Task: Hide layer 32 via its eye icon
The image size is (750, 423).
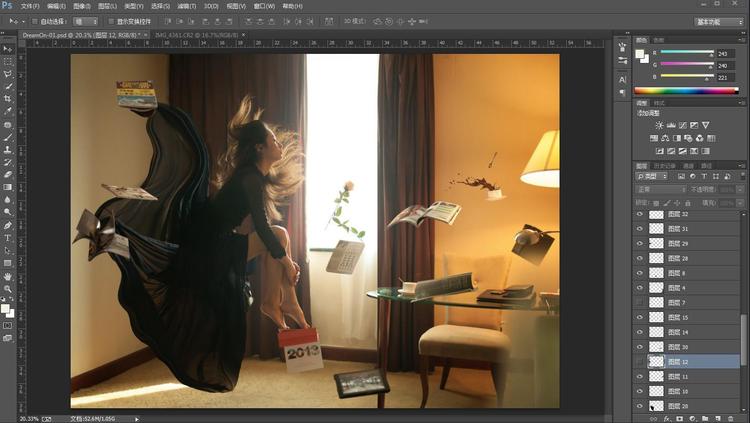Action: [640, 215]
